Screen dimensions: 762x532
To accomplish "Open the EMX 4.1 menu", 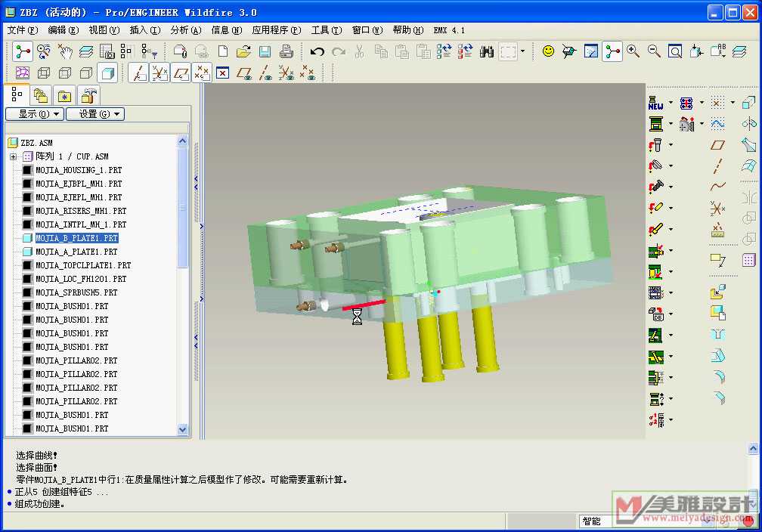I will (x=449, y=30).
